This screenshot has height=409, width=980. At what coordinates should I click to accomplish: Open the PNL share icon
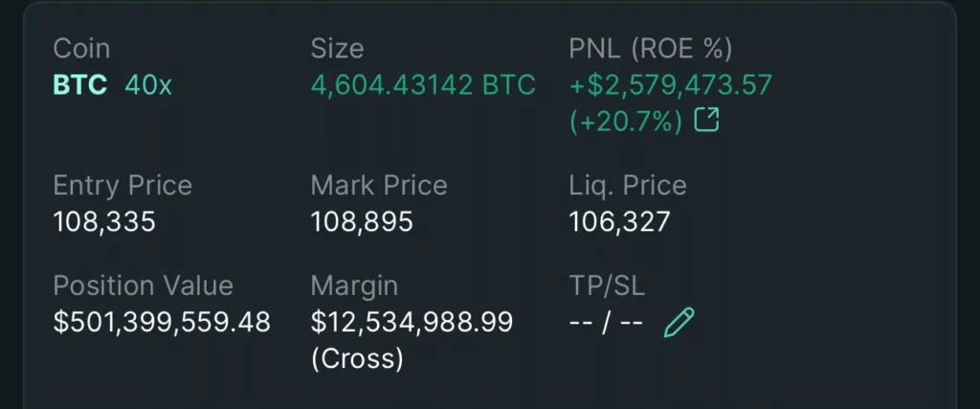[707, 121]
